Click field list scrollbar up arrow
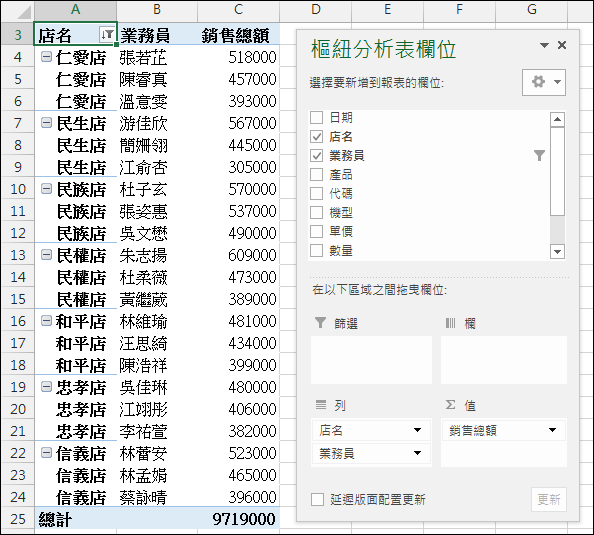594x535 pixels. [x=557, y=120]
